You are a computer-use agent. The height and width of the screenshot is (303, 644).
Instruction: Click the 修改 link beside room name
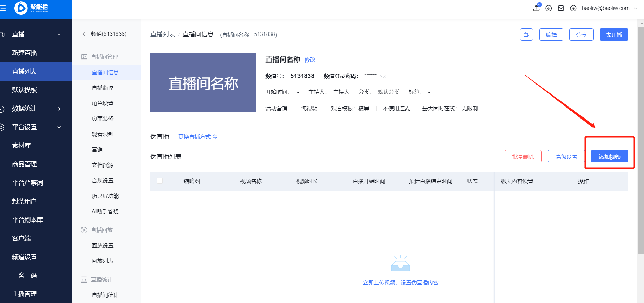tap(310, 60)
